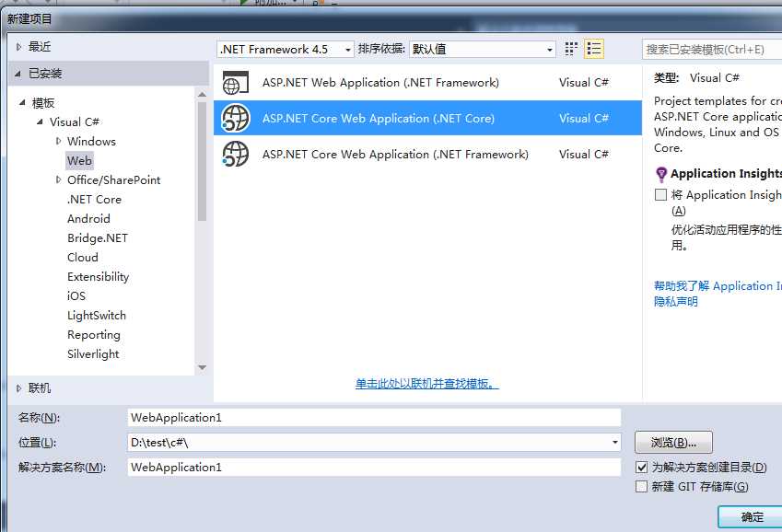Viewport: 782px width, 532px height.
Task: Select the Silverlight category
Action: tap(93, 354)
